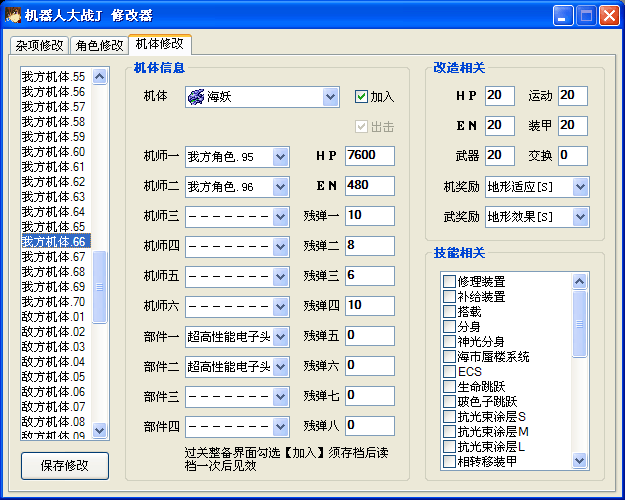Check the 海市蜃楼系统 skill option
The height and width of the screenshot is (500, 625).
449,357
